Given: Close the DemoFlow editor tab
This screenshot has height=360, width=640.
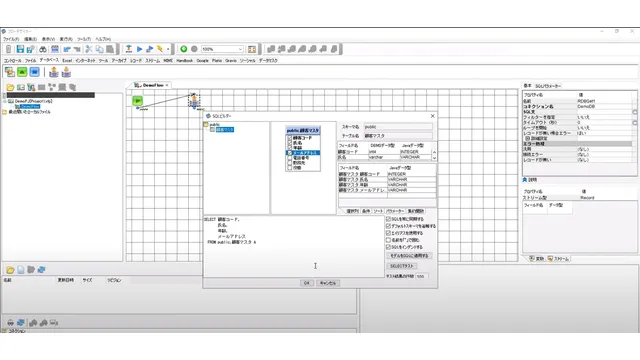Looking at the screenshot, I should click(167, 85).
